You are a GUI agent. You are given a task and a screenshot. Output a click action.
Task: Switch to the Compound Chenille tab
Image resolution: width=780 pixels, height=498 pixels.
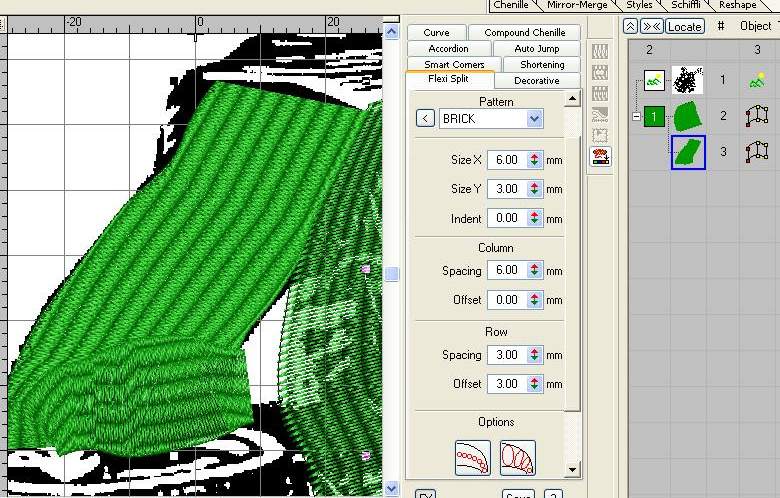(525, 32)
